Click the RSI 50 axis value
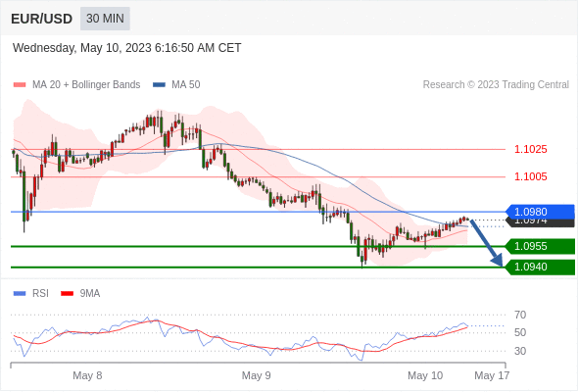Screen dimensions: 578x392 (x=520, y=332)
